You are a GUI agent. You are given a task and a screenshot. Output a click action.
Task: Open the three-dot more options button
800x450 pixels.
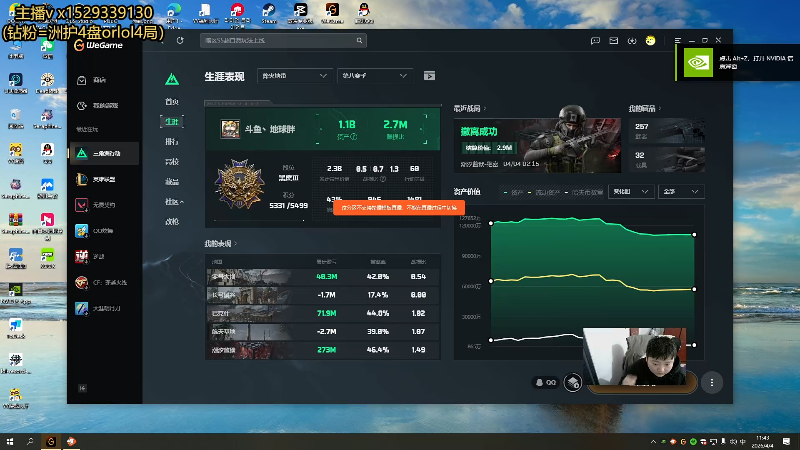pos(712,382)
